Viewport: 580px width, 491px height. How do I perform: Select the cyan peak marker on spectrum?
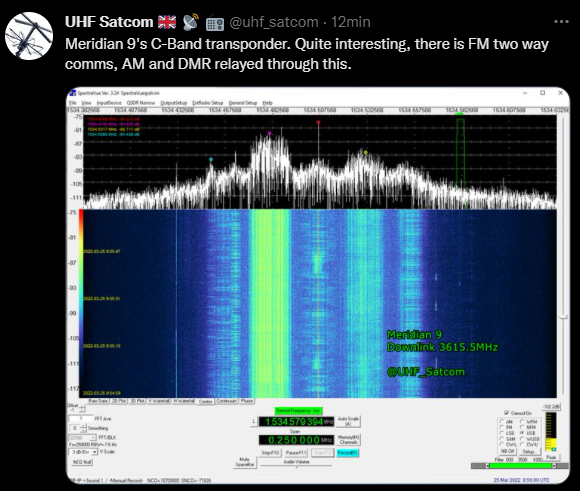[x=211, y=159]
